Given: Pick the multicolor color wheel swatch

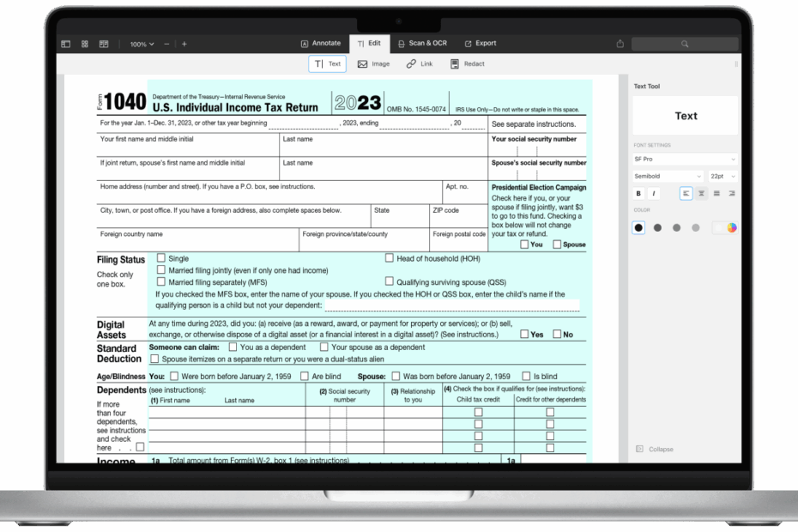Looking at the screenshot, I should 730,227.
